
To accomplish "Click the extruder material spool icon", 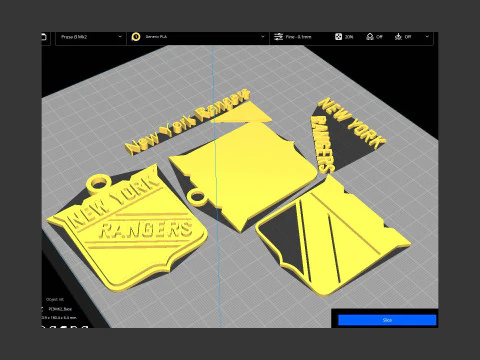I will coord(136,37).
